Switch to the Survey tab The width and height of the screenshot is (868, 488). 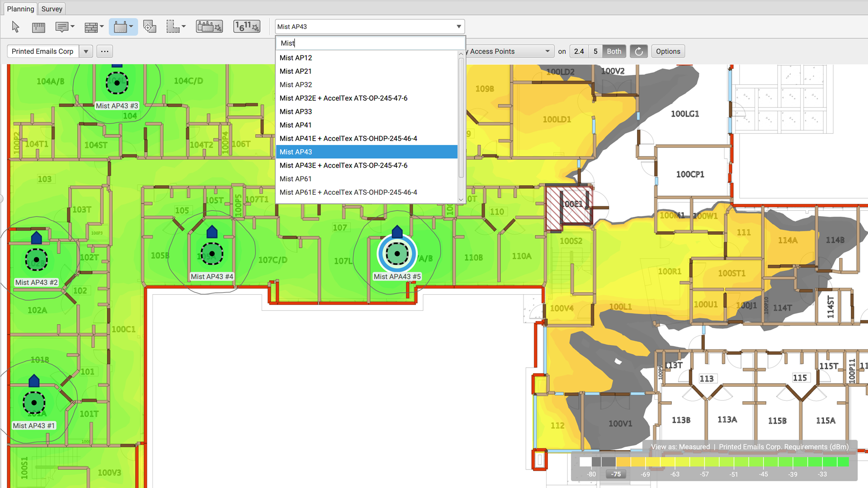coord(52,9)
